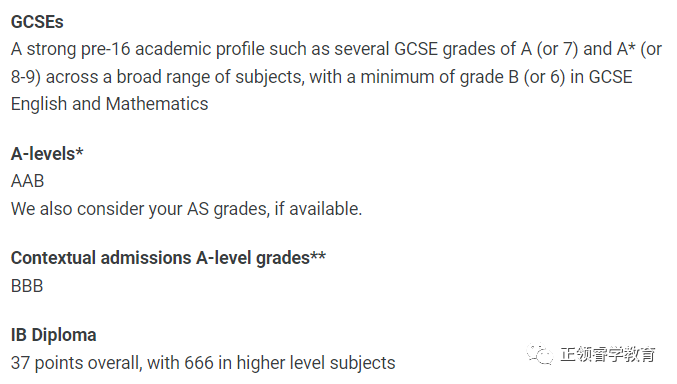The width and height of the screenshot is (677, 384).
Task: Click the sentence about AS grades
Action: coord(187,209)
